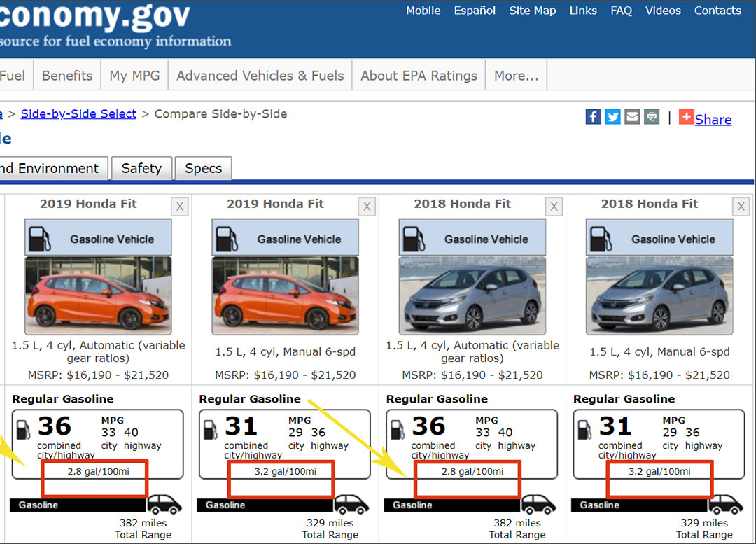Click the Facebook share icon
This screenshot has width=756, height=544.
(593, 117)
